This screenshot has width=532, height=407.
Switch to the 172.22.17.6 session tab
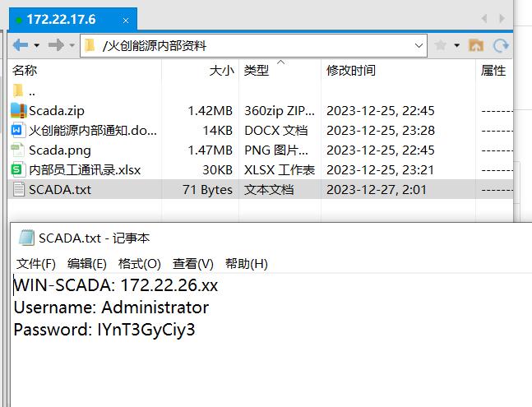point(61,19)
